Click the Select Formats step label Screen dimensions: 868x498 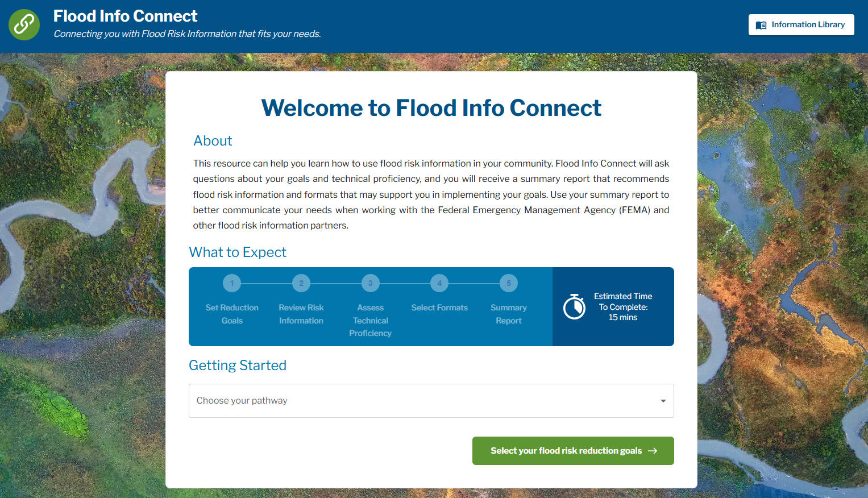point(439,308)
